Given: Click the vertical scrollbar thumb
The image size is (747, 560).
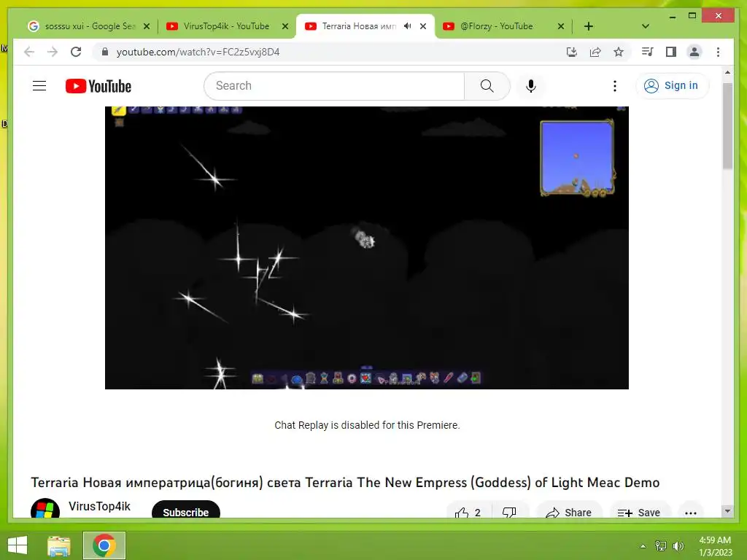Looking at the screenshot, I should tap(727, 126).
